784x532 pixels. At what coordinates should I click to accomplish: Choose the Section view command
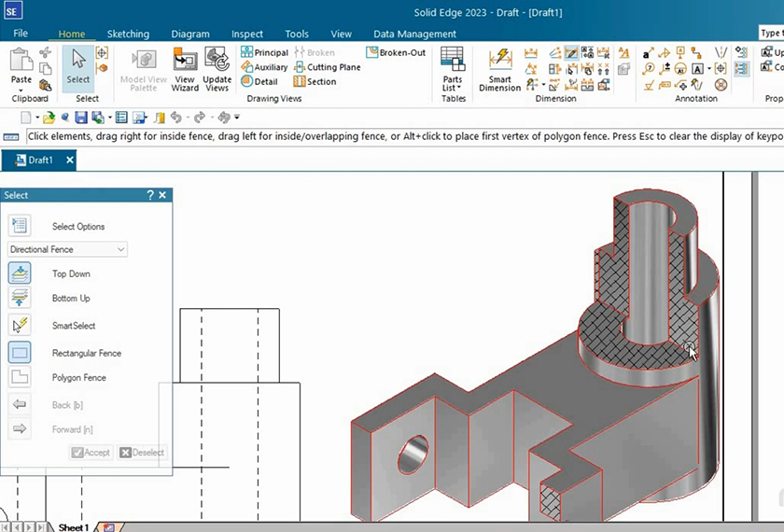click(315, 82)
